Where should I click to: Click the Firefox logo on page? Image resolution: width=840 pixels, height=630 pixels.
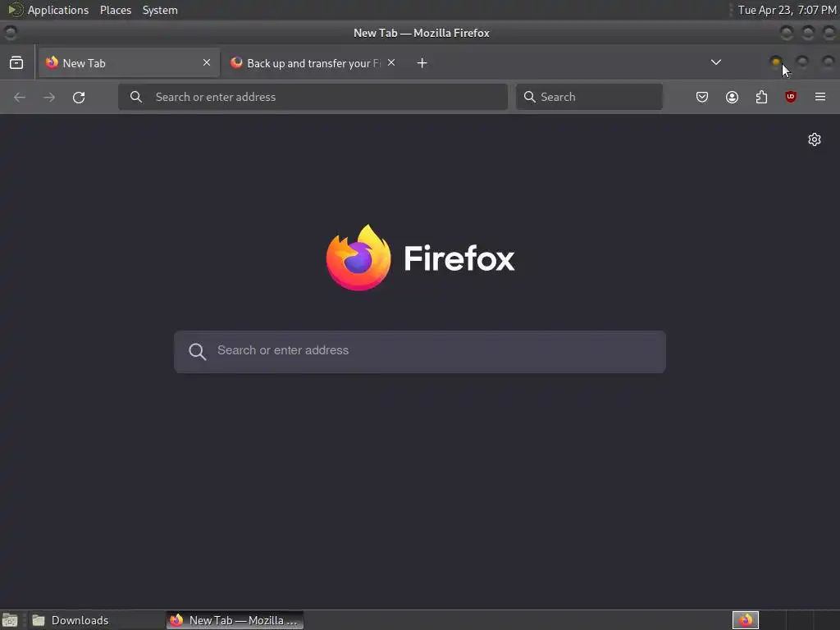pyautogui.click(x=420, y=258)
